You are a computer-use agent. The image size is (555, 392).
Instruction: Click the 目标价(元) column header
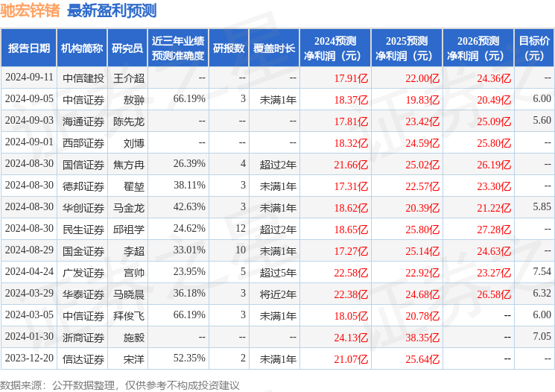point(534,48)
